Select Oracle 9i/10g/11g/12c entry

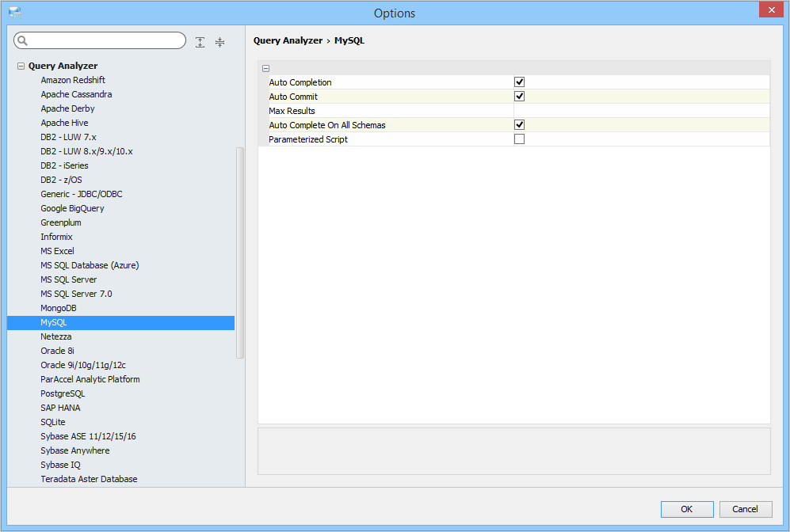(x=83, y=366)
